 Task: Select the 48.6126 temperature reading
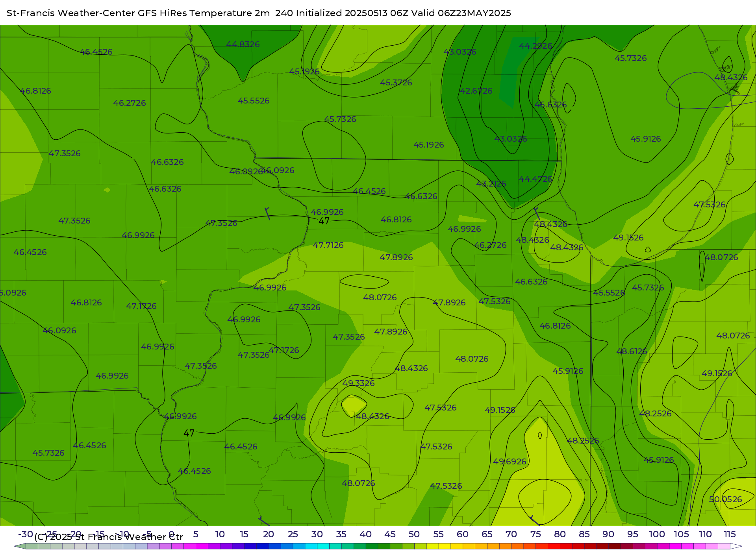click(632, 351)
